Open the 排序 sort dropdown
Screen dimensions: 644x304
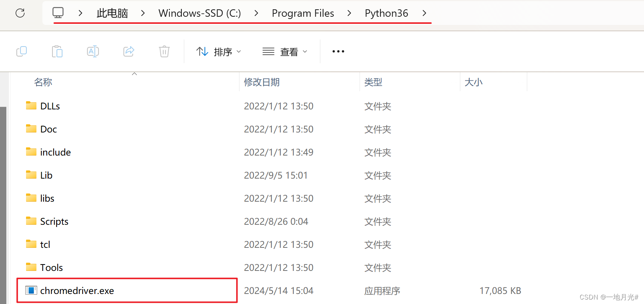(x=219, y=51)
